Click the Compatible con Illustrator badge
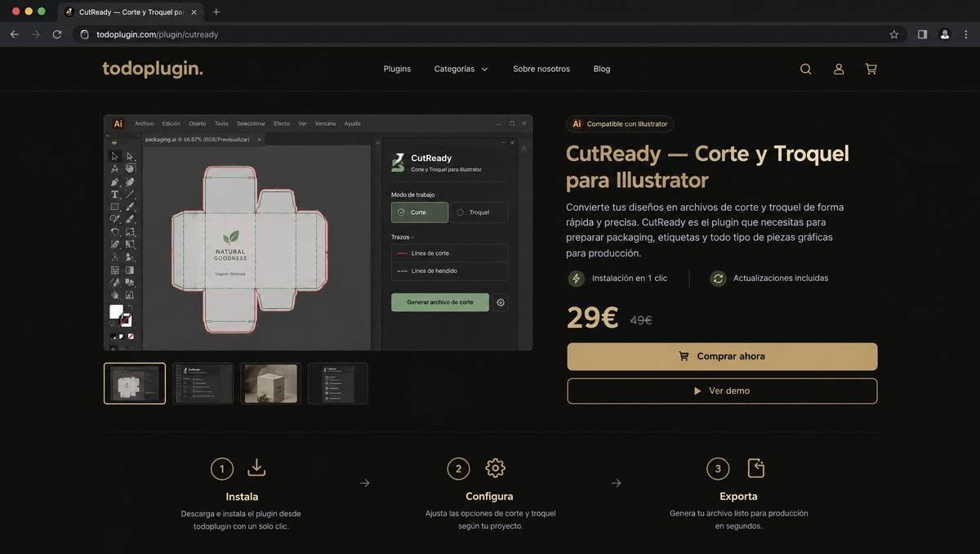The width and height of the screenshot is (980, 554). point(620,124)
